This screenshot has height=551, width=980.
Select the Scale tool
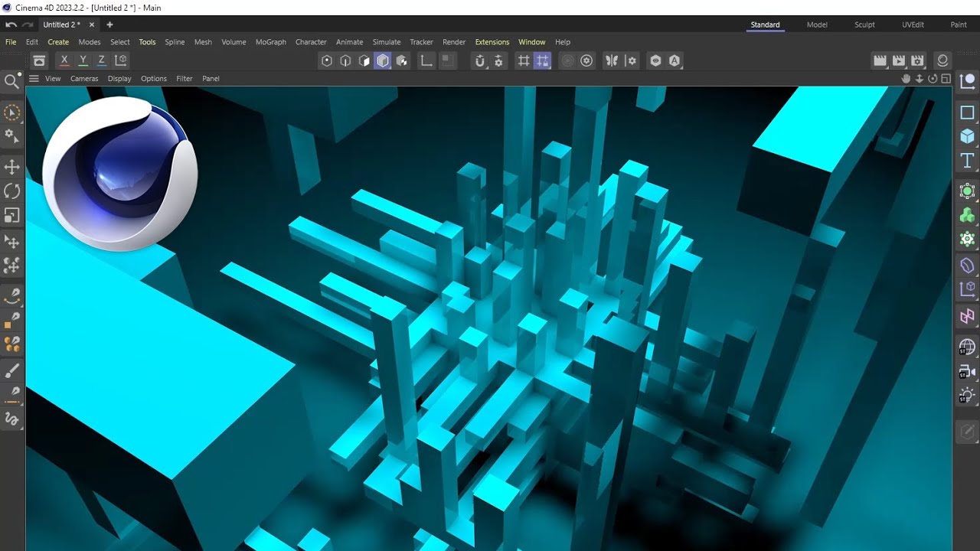coord(12,216)
